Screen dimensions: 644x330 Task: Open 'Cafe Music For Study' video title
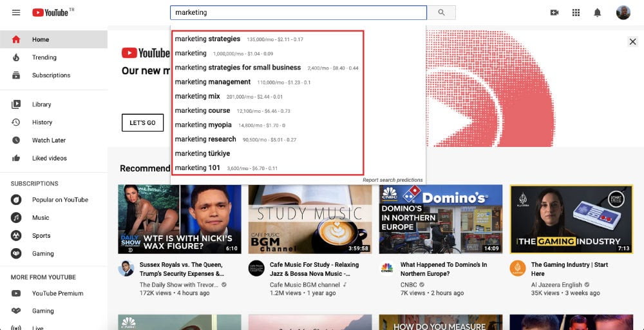pos(314,269)
